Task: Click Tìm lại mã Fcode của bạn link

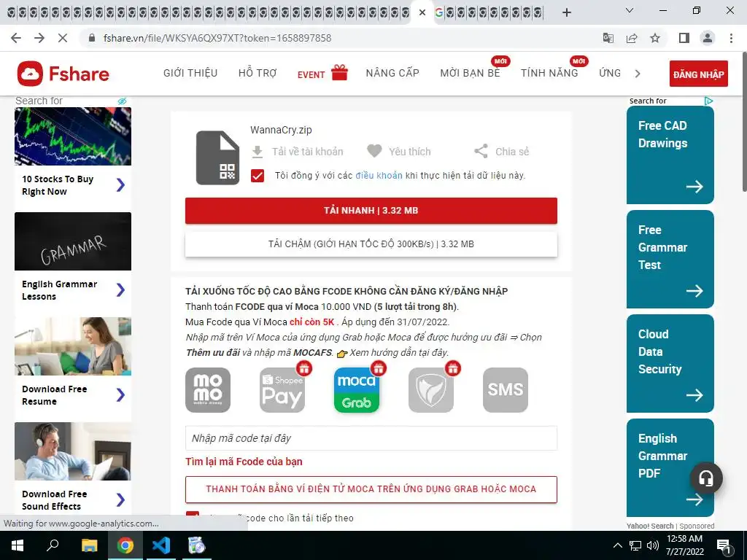Action: click(244, 462)
